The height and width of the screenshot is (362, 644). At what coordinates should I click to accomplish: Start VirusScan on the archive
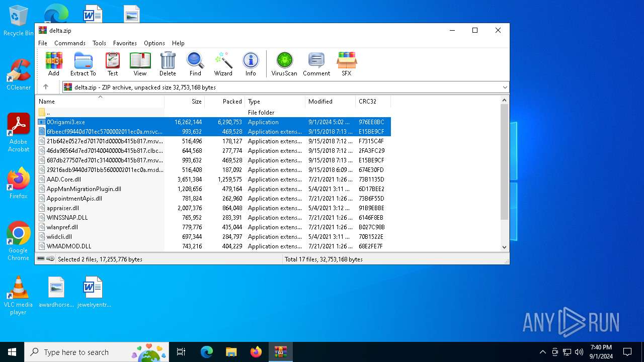click(x=284, y=64)
